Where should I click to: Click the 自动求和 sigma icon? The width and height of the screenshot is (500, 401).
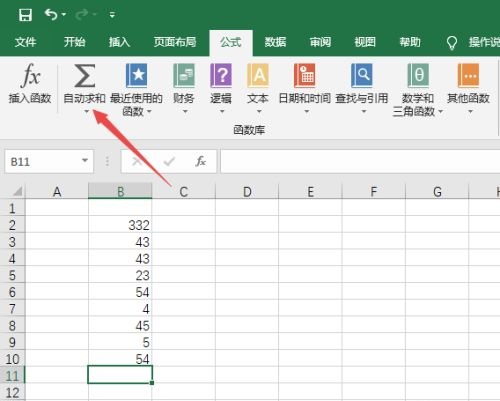tap(84, 76)
